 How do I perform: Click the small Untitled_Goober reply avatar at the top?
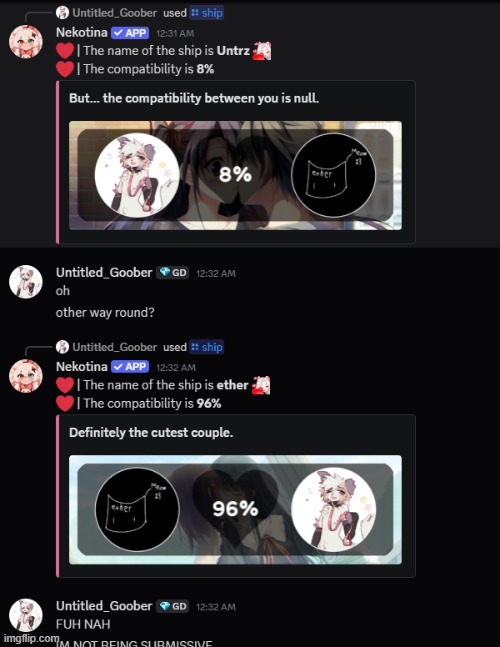[x=62, y=13]
